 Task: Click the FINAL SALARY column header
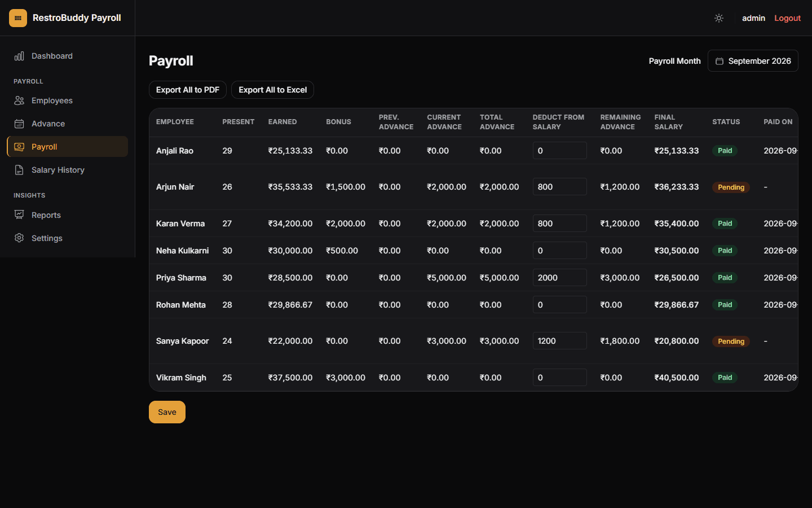coord(669,122)
